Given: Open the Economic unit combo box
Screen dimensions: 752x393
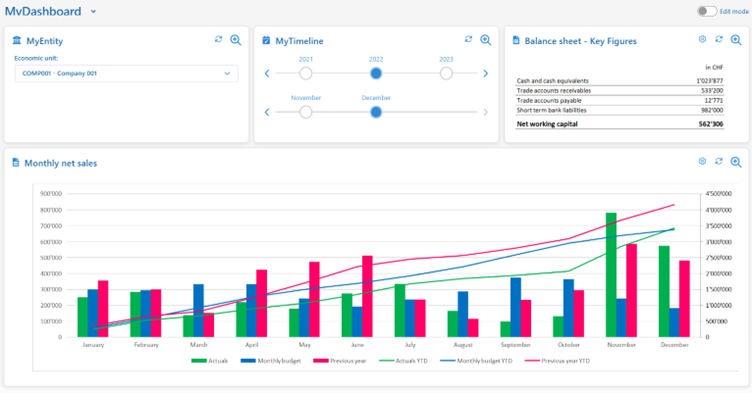Looking at the screenshot, I should coord(126,73).
